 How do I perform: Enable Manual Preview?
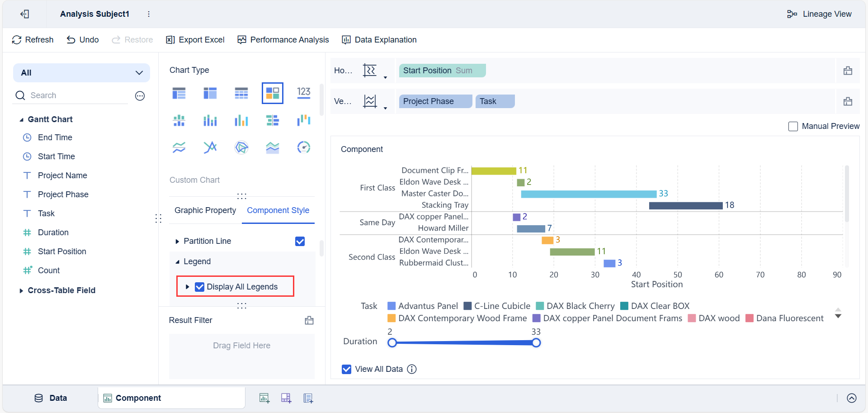[793, 126]
